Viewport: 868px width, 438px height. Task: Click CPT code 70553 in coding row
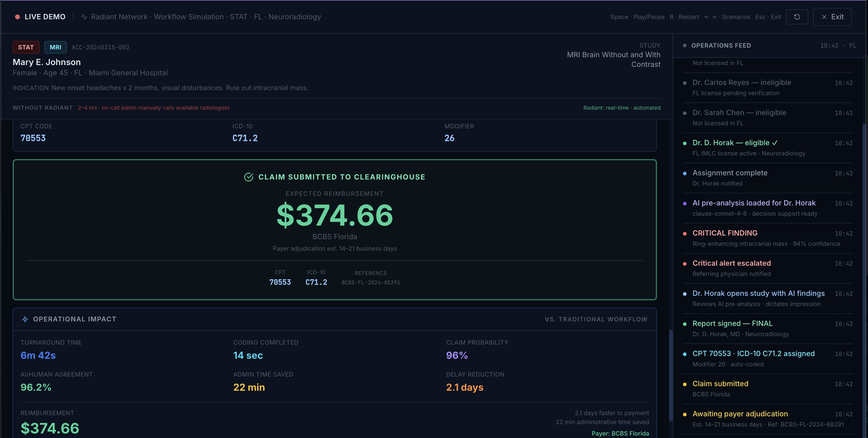[33, 138]
